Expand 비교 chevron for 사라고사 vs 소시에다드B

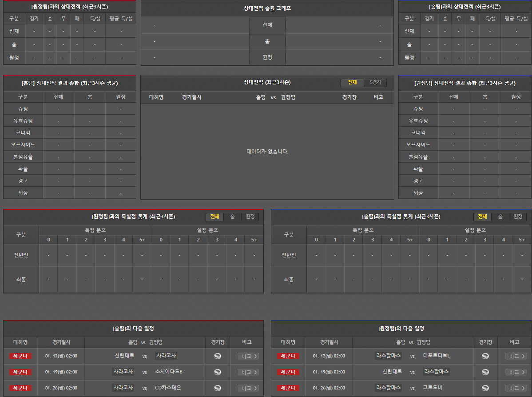[255, 372]
